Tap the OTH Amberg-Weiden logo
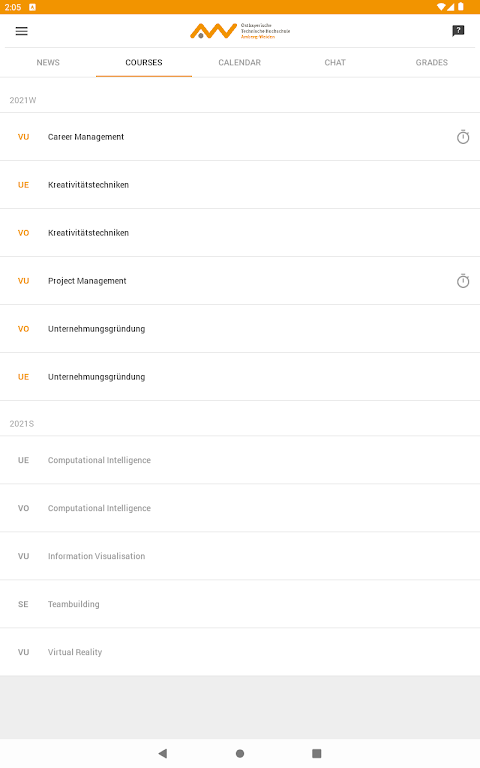 coord(240,31)
